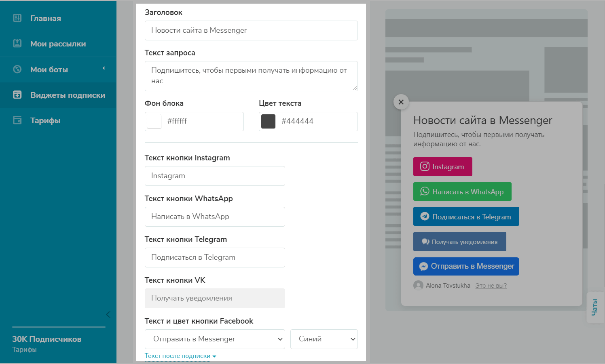Edit the Telegram button text field
Image resolution: width=605 pixels, height=364 pixels.
215,257
